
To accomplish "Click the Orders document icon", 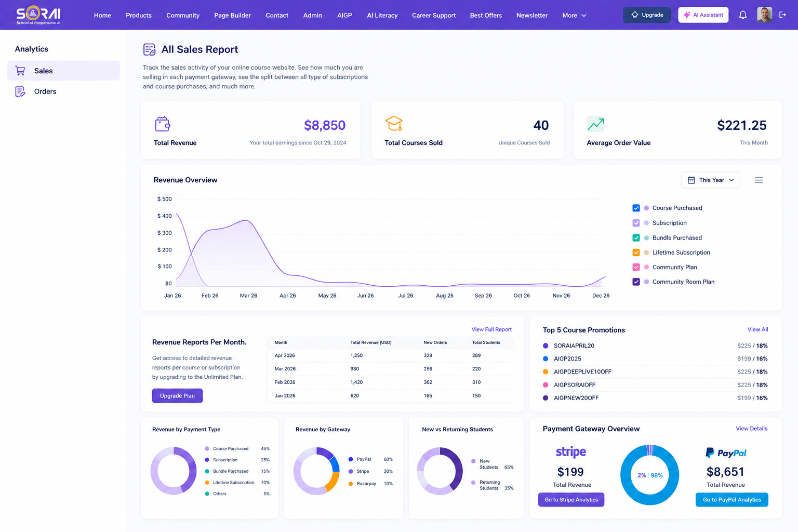I will pos(20,91).
